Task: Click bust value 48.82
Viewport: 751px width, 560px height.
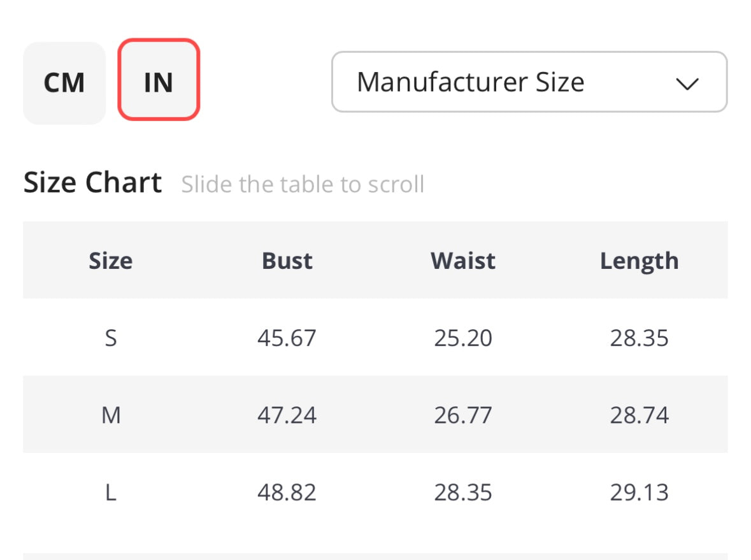Action: click(x=287, y=492)
